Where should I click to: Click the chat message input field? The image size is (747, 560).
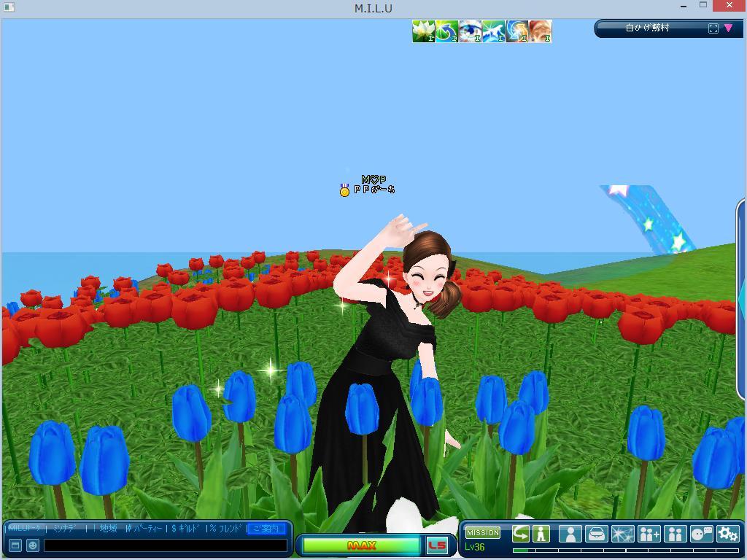click(166, 545)
